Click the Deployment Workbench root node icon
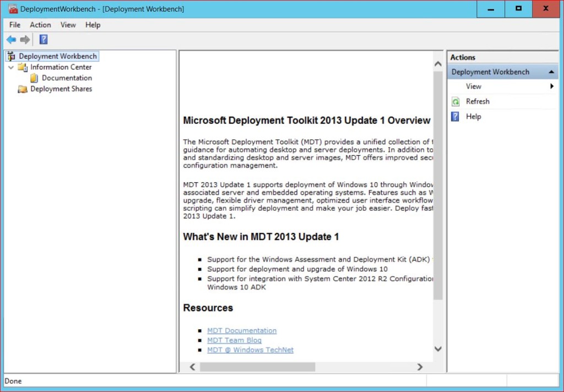Screen dimensions: 564x392 11,56
